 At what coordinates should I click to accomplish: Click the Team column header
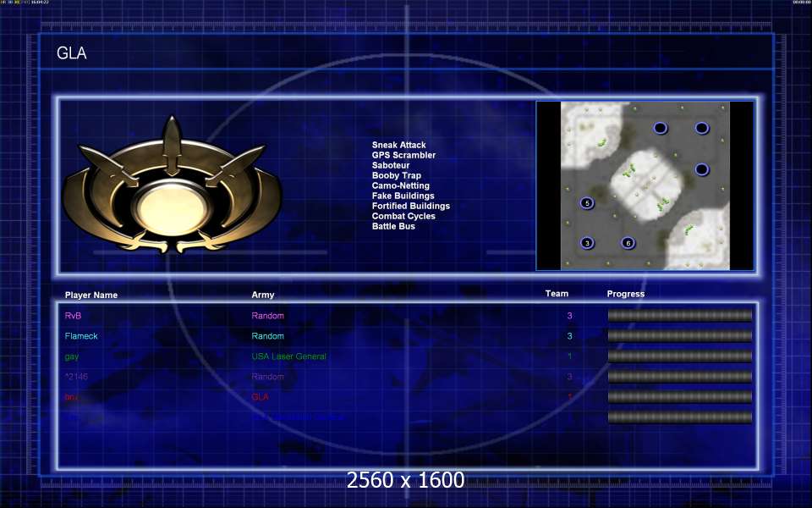(x=557, y=294)
